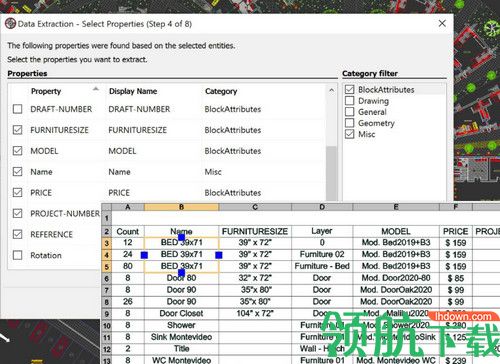The height and width of the screenshot is (364, 500).
Task: Click the WC Montevideo cell
Action: click(181, 360)
